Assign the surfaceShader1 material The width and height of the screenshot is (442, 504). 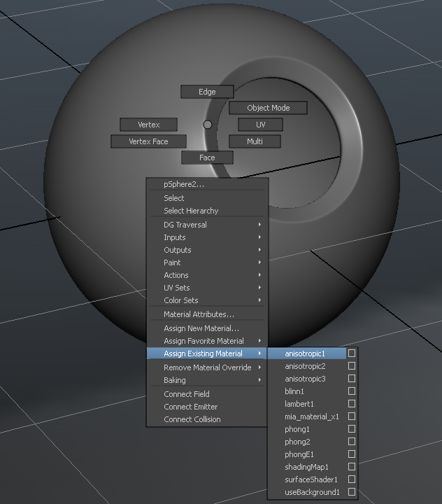(307, 479)
